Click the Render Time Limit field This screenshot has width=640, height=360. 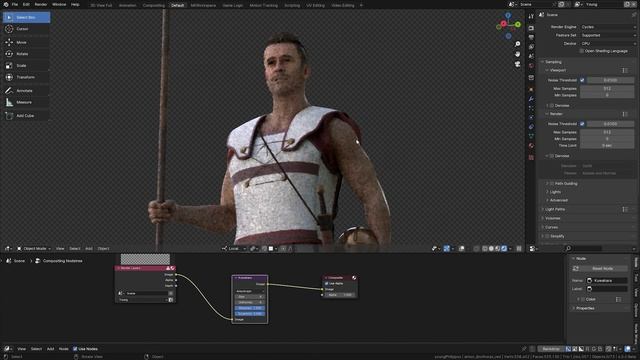pyautogui.click(x=607, y=146)
